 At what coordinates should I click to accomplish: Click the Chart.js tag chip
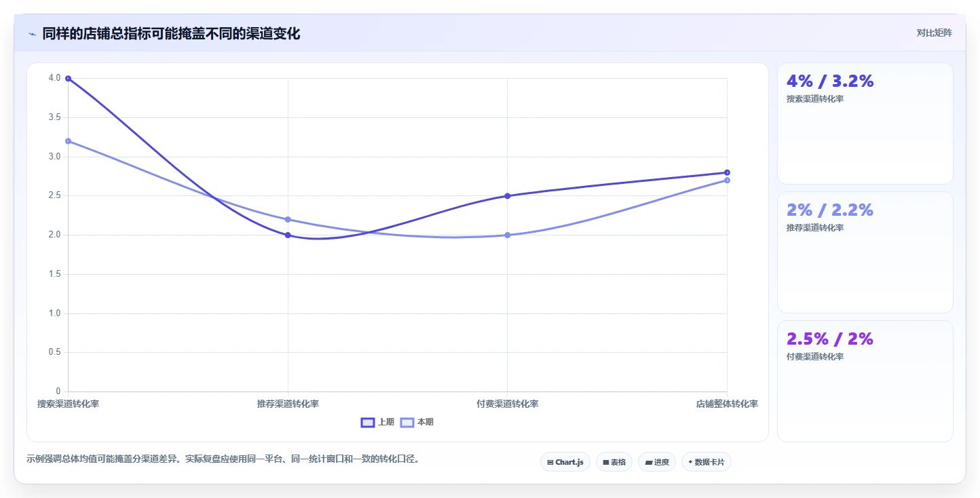click(x=565, y=462)
